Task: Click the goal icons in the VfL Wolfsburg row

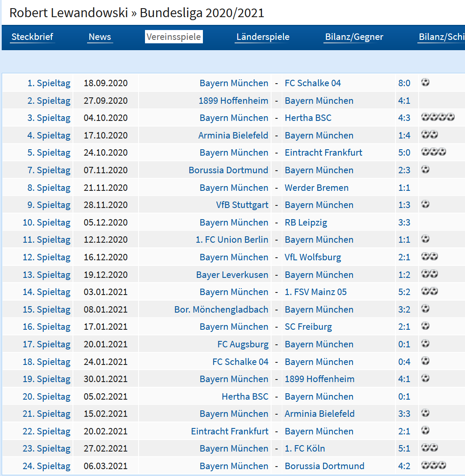Action: tap(429, 256)
